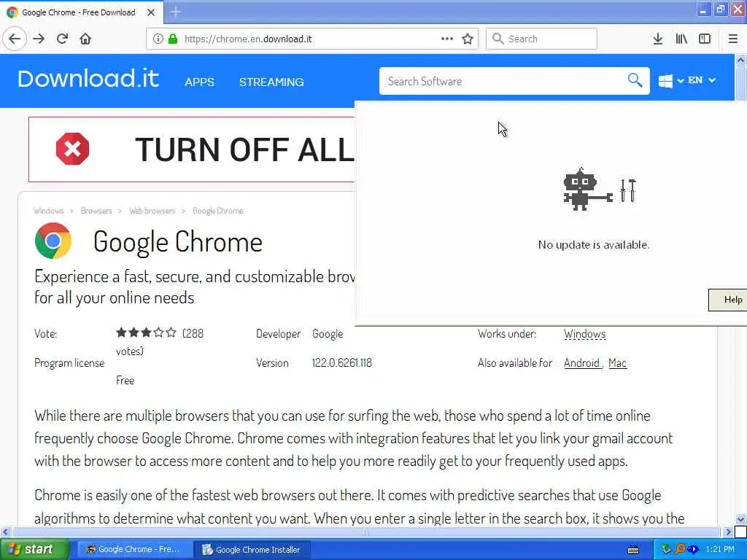
Task: Open new tab with plus button
Action: pyautogui.click(x=175, y=12)
